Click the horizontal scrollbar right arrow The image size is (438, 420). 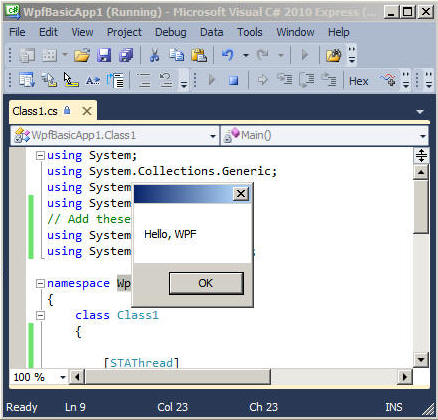coord(405,377)
